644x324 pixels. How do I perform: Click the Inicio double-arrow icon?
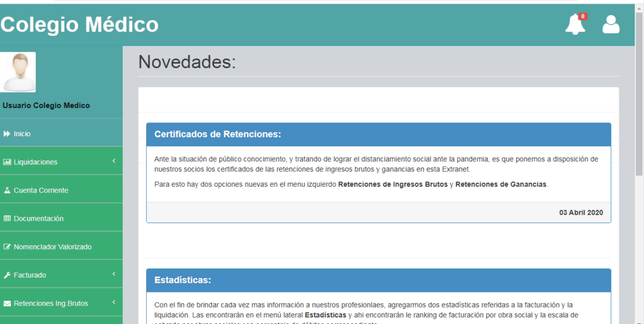pos(7,134)
